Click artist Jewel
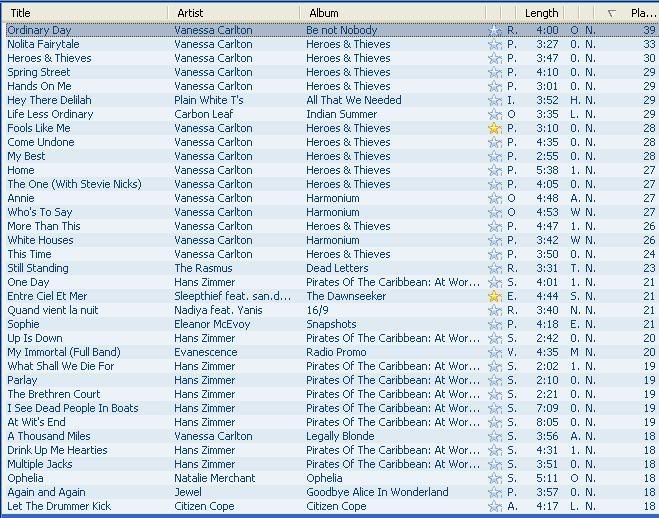Viewport: 659px width, 518px height. [x=188, y=492]
